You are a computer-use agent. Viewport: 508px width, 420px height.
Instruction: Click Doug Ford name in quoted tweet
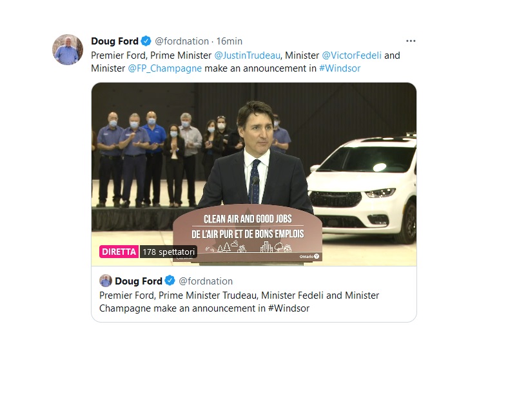pos(139,281)
